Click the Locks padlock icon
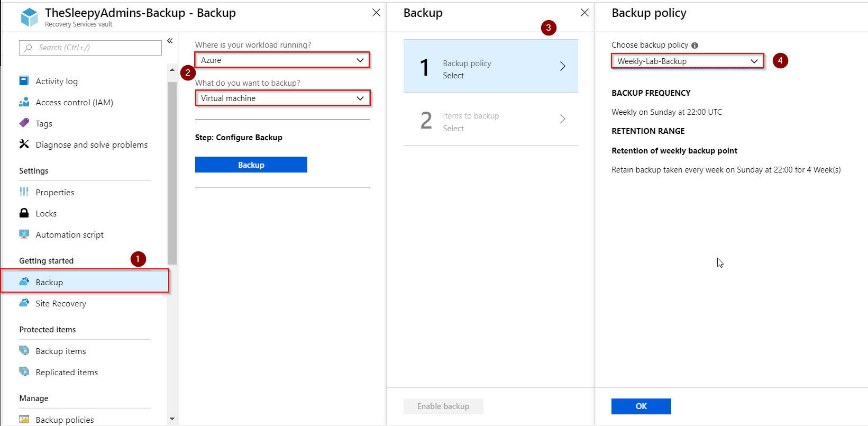 tap(24, 213)
